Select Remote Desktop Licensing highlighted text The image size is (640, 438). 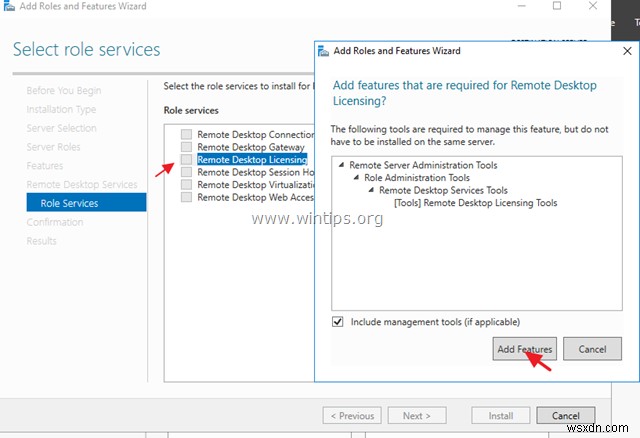tap(252, 160)
